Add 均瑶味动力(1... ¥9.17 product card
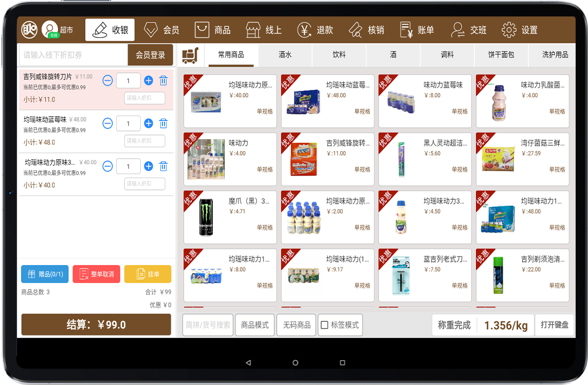This screenshot has height=385, width=588. 327,275
